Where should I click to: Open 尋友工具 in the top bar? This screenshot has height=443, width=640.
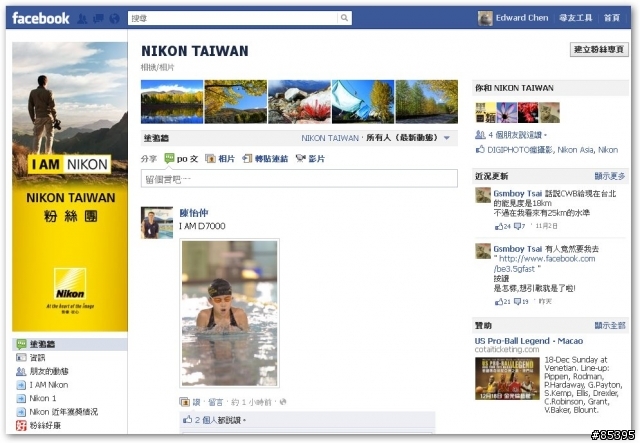(x=576, y=18)
